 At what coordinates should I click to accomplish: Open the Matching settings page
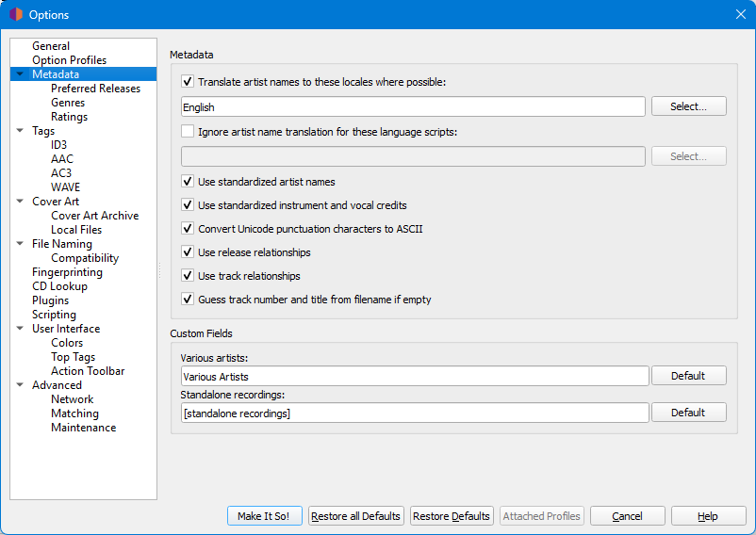coord(74,413)
